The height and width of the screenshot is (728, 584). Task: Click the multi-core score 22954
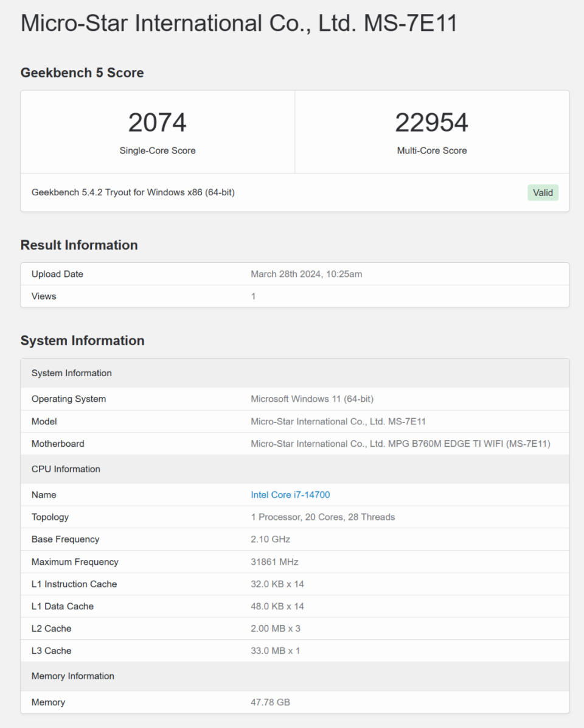(431, 123)
